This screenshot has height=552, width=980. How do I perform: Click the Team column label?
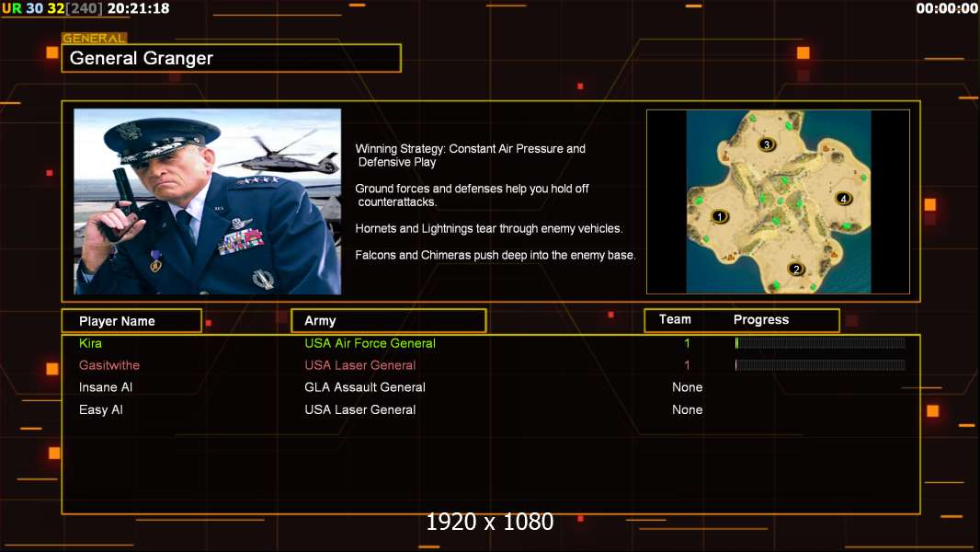click(x=675, y=319)
